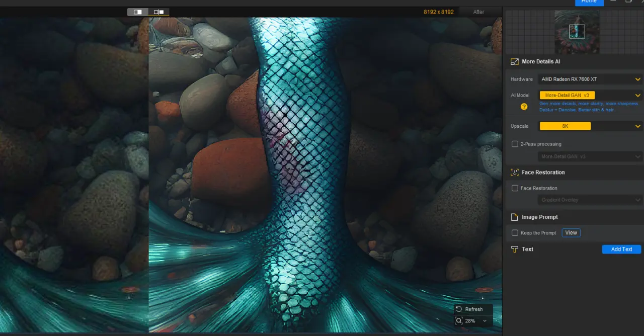Open the Gradient Overlay dropdown
This screenshot has height=336, width=644.
pos(590,200)
